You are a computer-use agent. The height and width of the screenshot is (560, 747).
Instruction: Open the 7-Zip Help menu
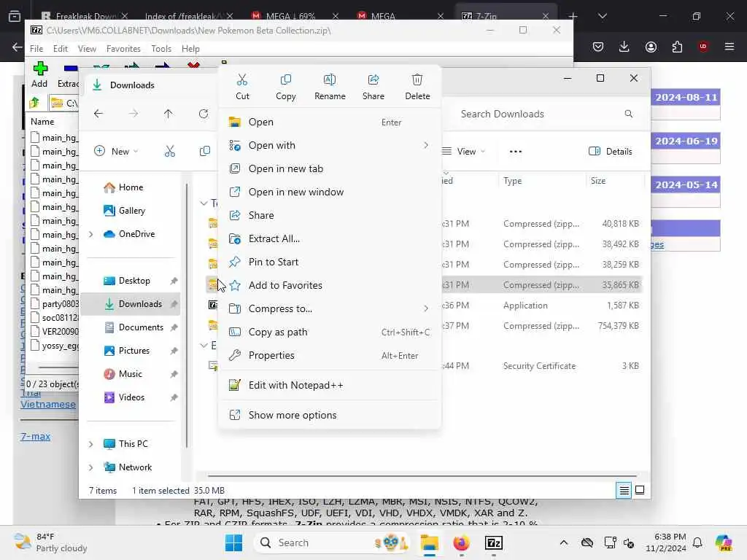pyautogui.click(x=190, y=49)
